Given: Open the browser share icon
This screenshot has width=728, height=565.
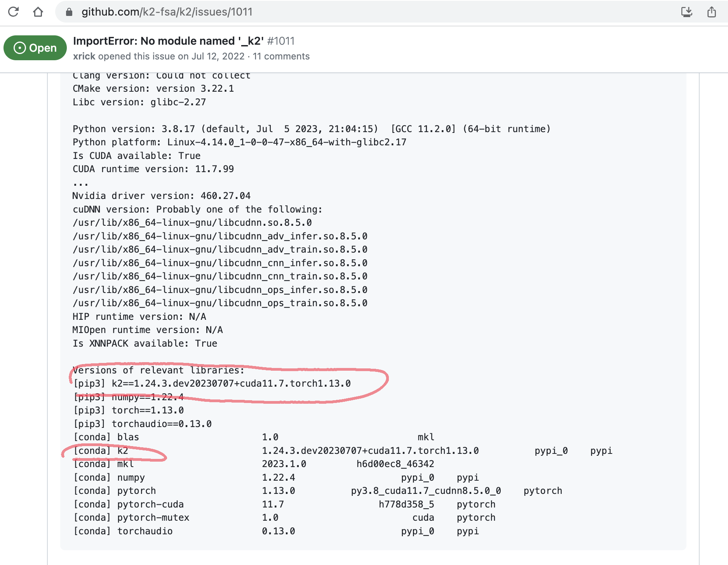Looking at the screenshot, I should click(712, 12).
